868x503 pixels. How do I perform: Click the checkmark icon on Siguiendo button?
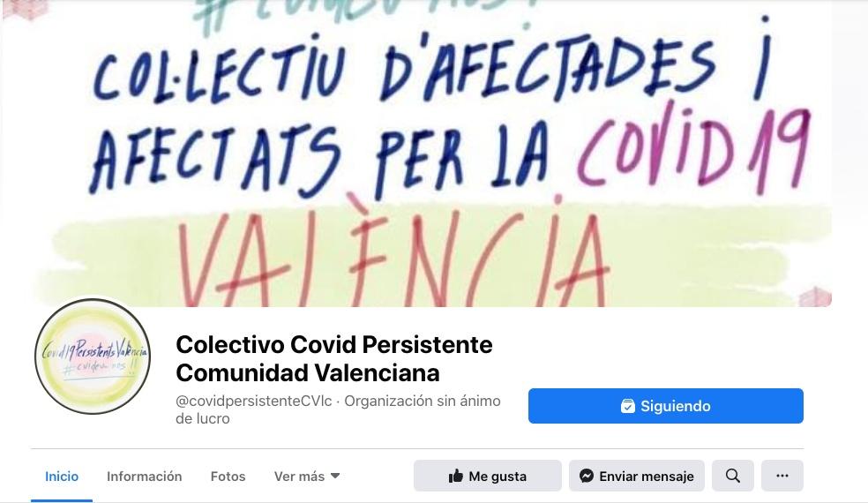[x=627, y=406]
